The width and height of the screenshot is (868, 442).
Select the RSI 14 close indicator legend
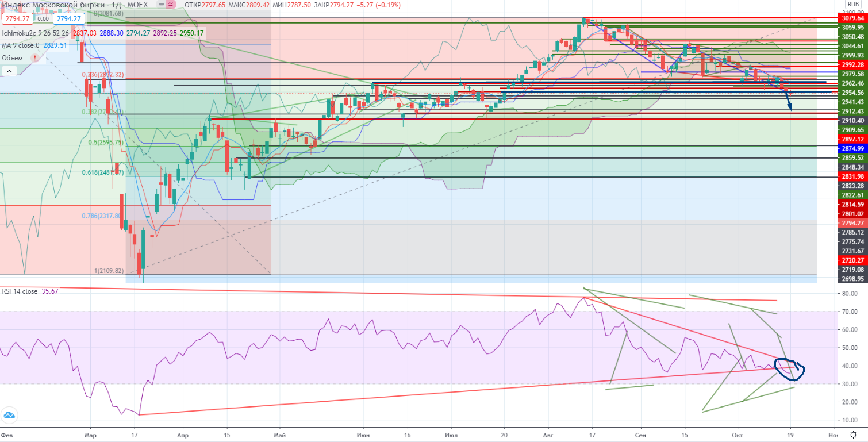(20, 291)
